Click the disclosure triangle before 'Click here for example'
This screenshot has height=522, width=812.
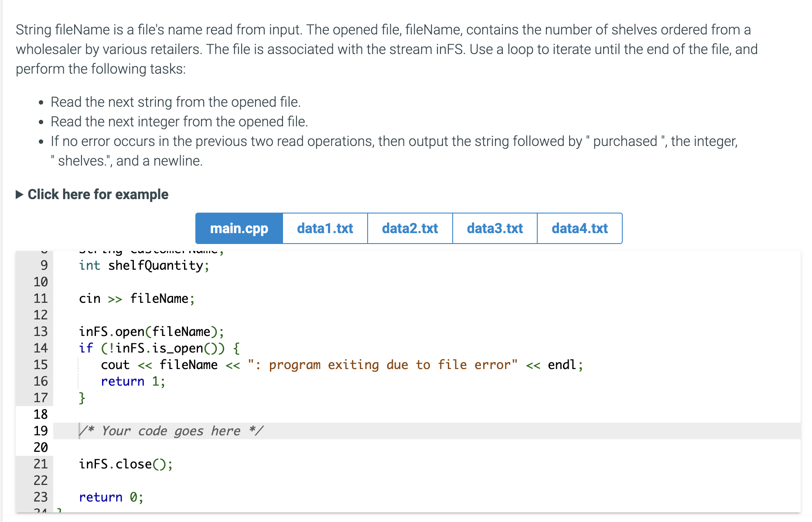[x=19, y=194]
